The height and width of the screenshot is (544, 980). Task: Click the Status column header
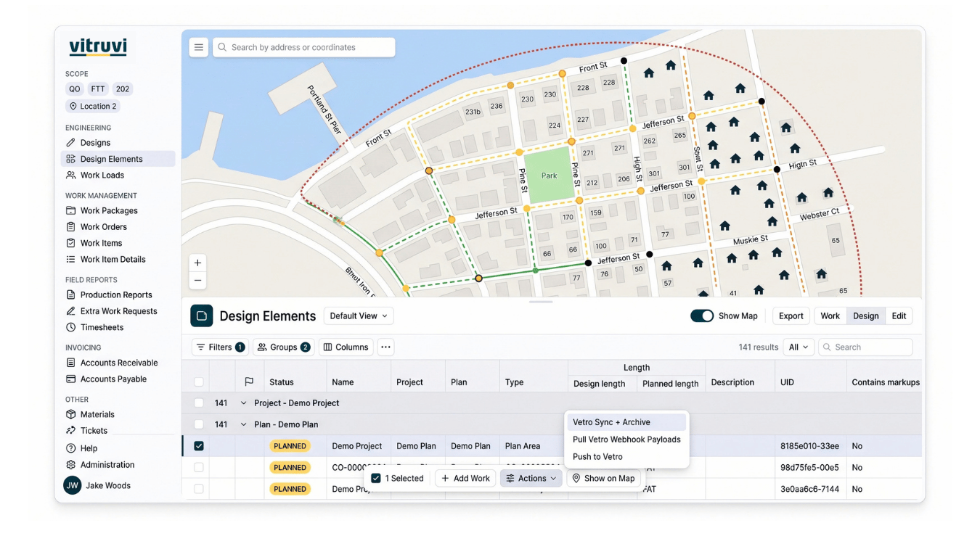click(x=282, y=382)
